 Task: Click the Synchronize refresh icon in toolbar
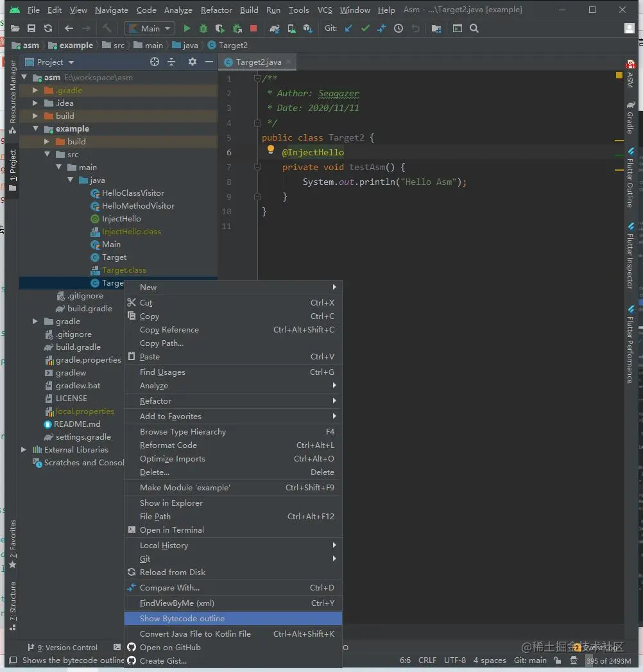(48, 29)
